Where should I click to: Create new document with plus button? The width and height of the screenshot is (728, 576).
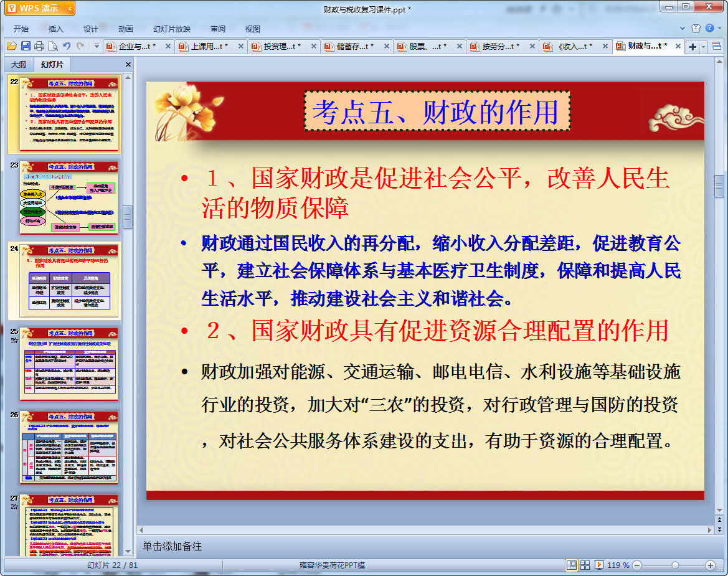pos(693,47)
